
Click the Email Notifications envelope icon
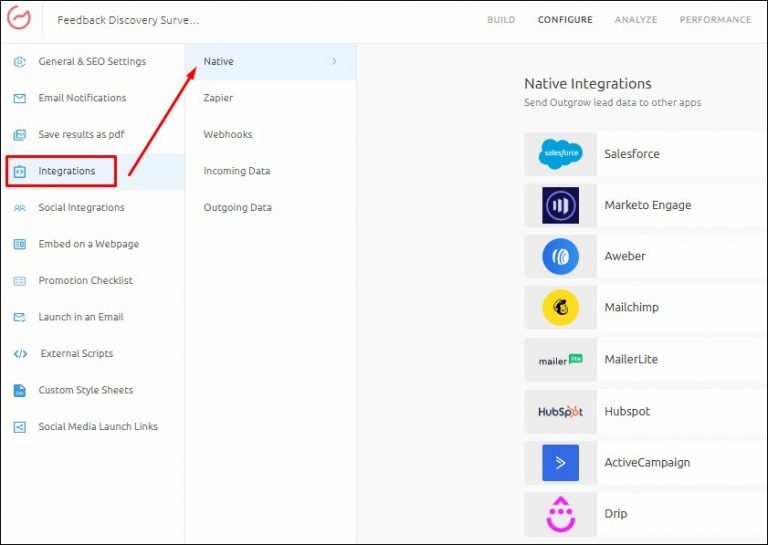coord(19,98)
